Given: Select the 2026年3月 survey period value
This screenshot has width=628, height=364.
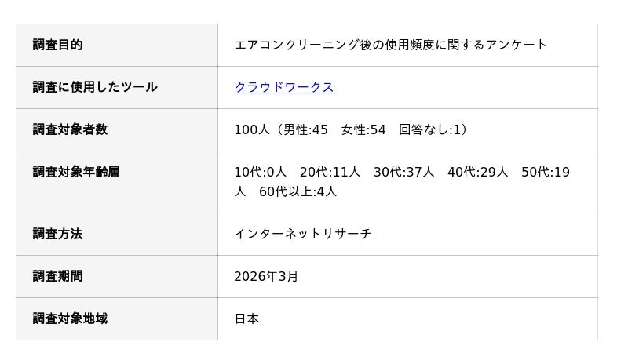Looking at the screenshot, I should (266, 276).
